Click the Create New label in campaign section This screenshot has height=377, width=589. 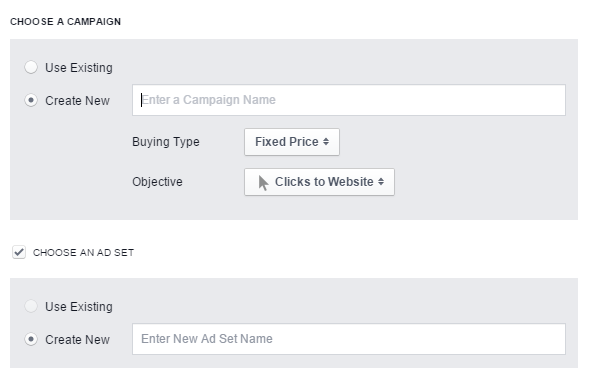pos(77,101)
